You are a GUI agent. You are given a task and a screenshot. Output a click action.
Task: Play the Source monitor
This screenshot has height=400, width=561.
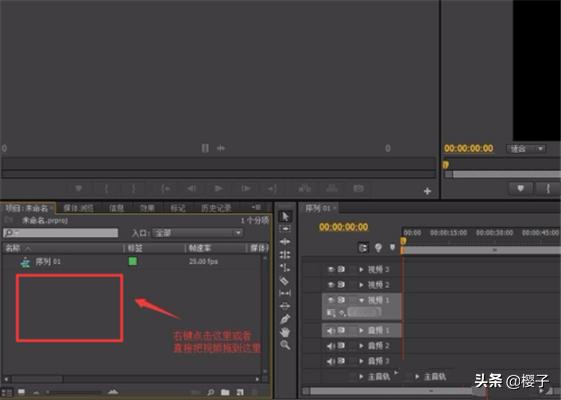(x=218, y=188)
